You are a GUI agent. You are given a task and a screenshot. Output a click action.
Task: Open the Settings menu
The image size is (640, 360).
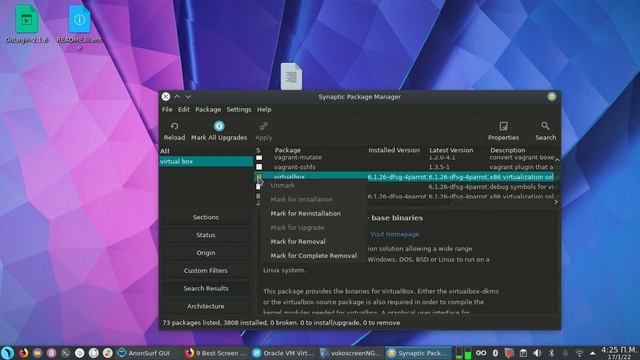pyautogui.click(x=239, y=109)
